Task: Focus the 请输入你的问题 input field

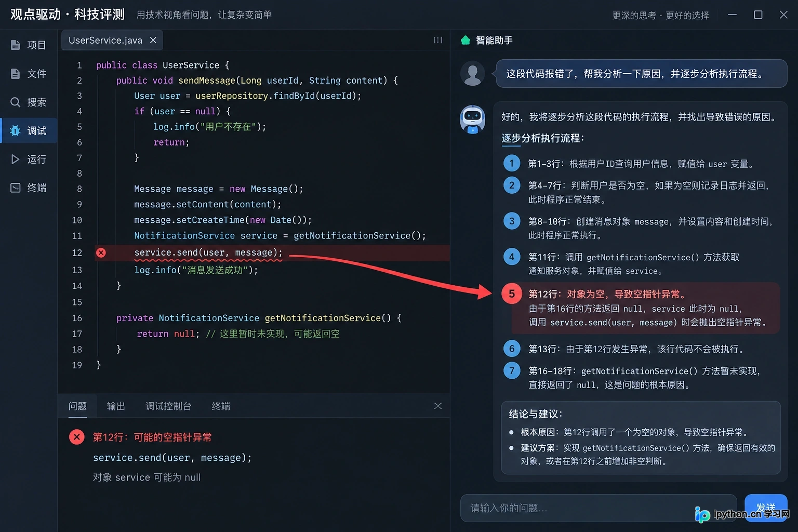Action: pyautogui.click(x=598, y=508)
